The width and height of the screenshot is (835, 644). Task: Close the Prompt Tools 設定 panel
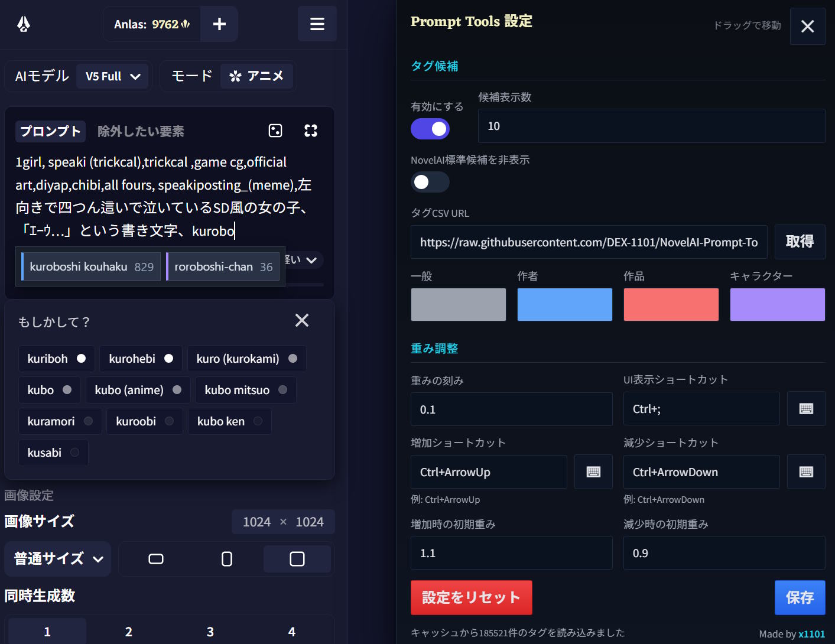coord(807,26)
